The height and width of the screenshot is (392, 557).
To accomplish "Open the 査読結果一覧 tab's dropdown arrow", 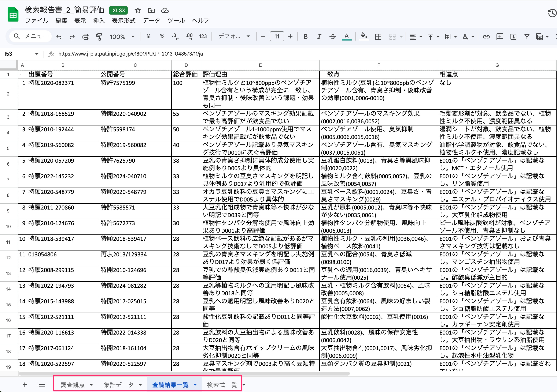I will [x=195, y=385].
